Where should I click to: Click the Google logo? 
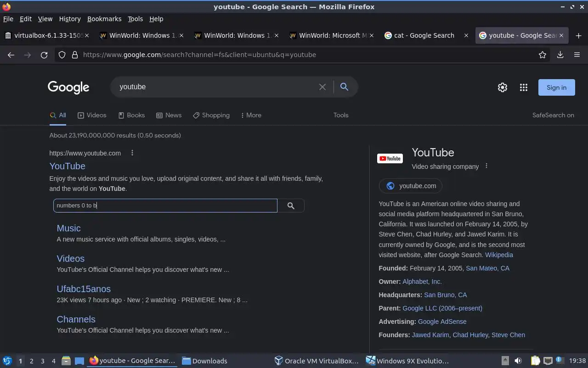[x=68, y=87]
